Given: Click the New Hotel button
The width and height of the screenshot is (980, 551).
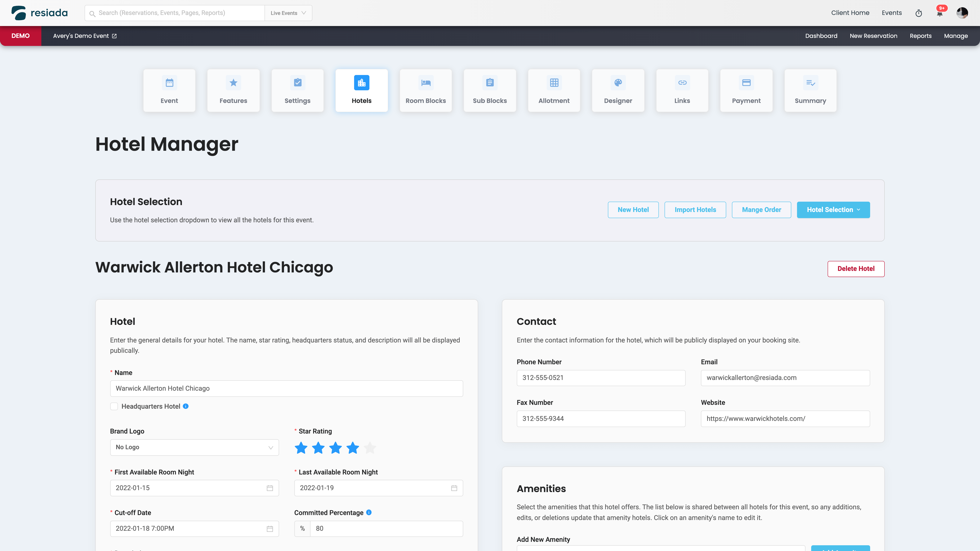Looking at the screenshot, I should coord(633,209).
